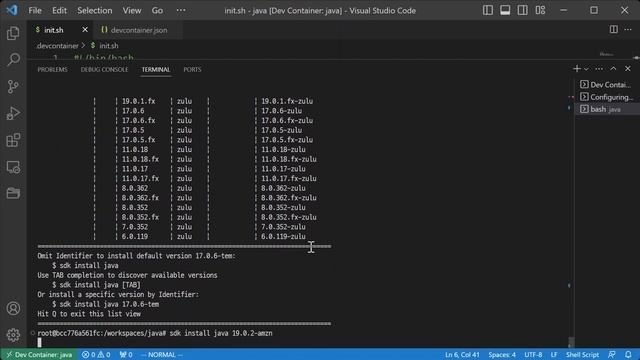Open the Run and Debug view

(13, 113)
